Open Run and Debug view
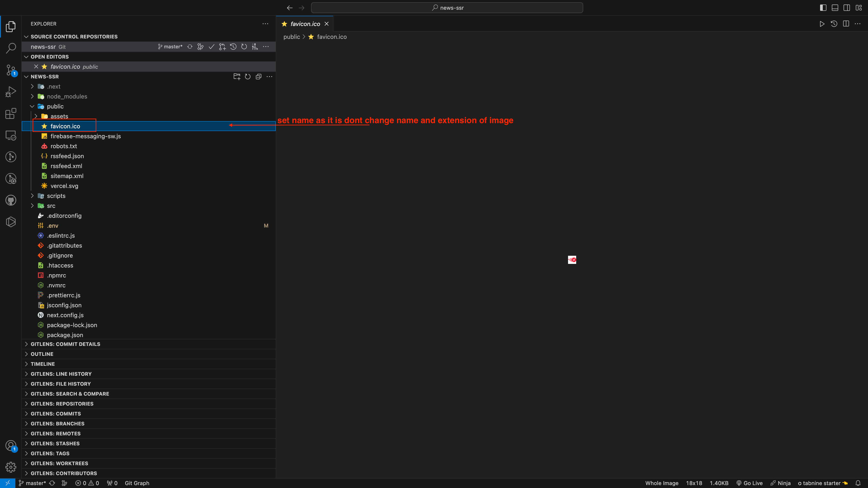This screenshot has width=868, height=488. point(11,91)
